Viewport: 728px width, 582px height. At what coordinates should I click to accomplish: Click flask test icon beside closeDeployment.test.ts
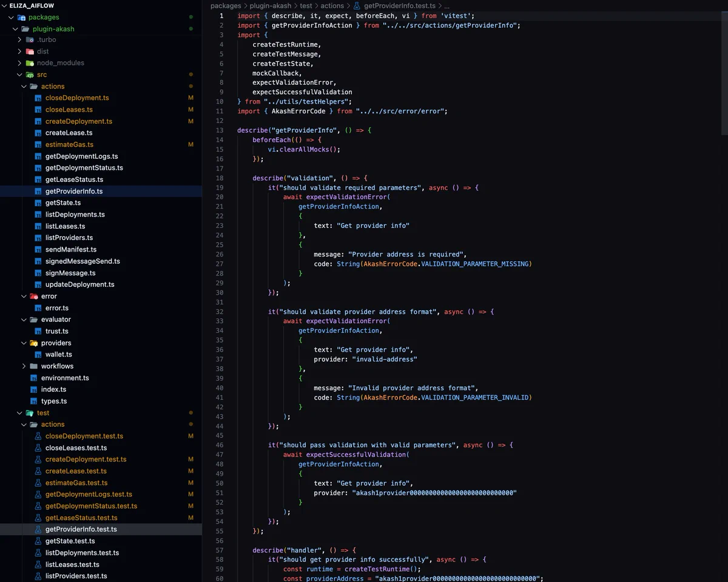38,436
